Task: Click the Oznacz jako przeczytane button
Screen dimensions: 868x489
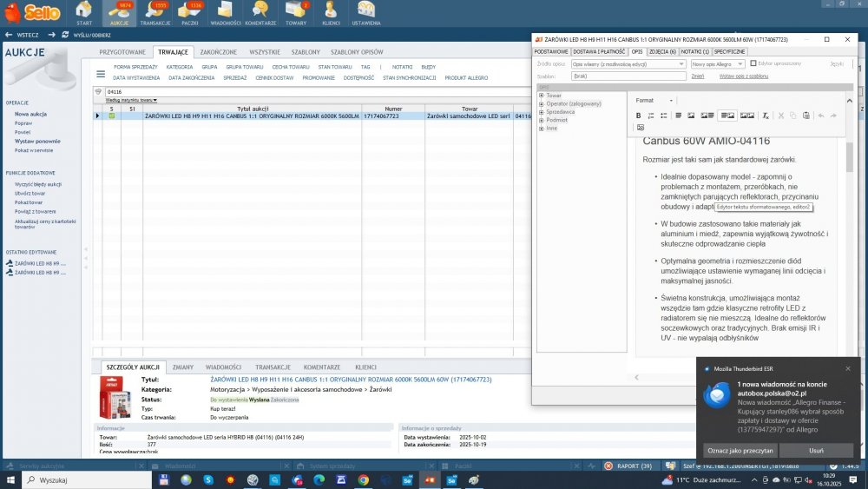Action: 740,450
